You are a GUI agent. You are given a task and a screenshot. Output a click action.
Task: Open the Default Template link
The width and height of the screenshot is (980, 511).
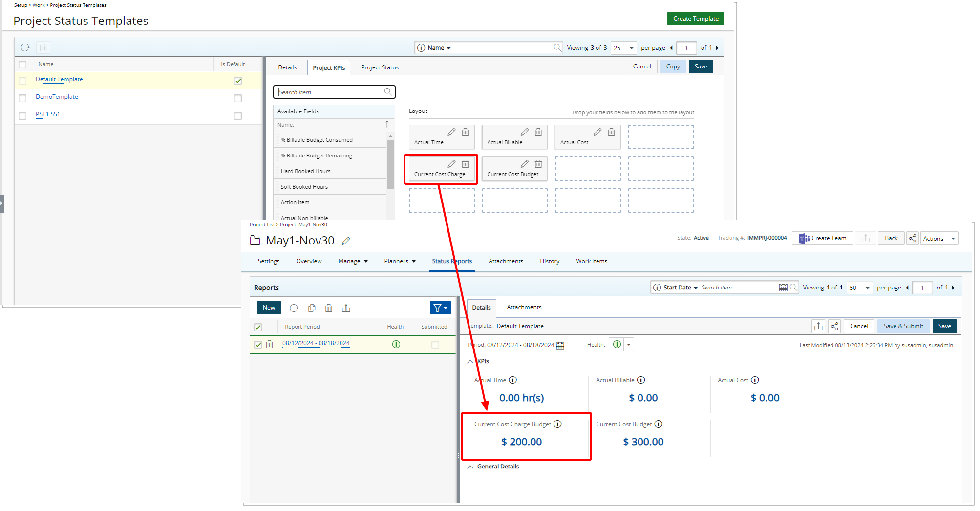click(59, 79)
